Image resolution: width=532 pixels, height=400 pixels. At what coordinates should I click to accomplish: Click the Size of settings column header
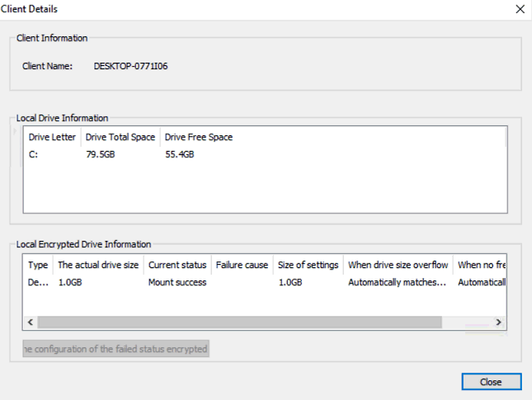308,265
